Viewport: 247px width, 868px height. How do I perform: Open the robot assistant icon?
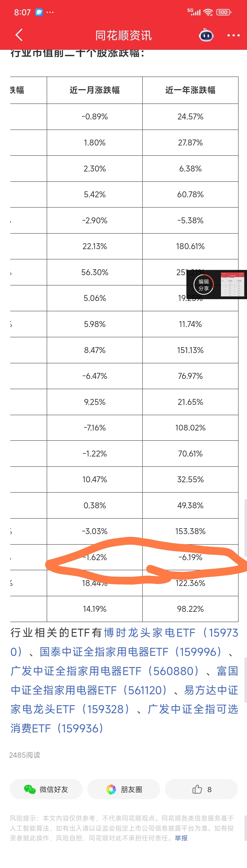point(206,35)
